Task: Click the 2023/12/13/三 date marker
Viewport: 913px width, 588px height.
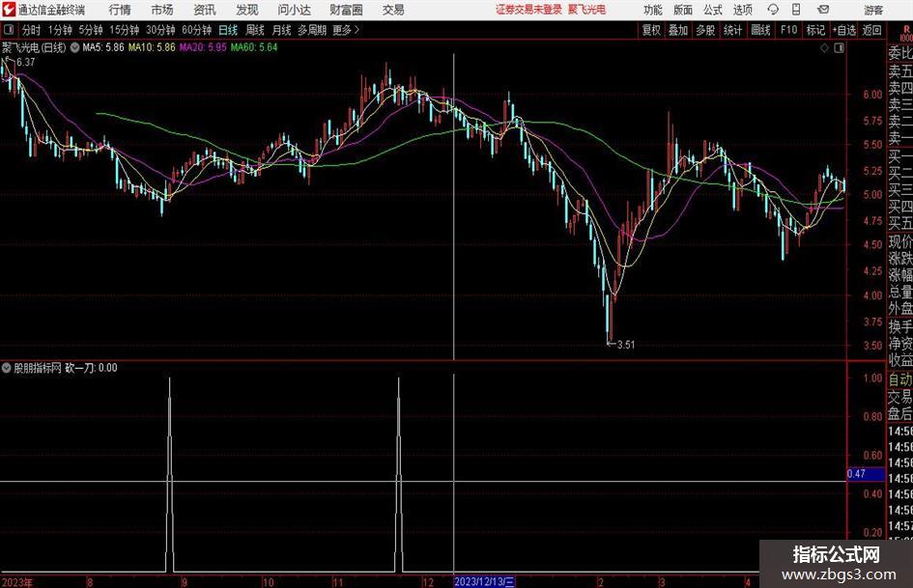Action: tap(484, 581)
